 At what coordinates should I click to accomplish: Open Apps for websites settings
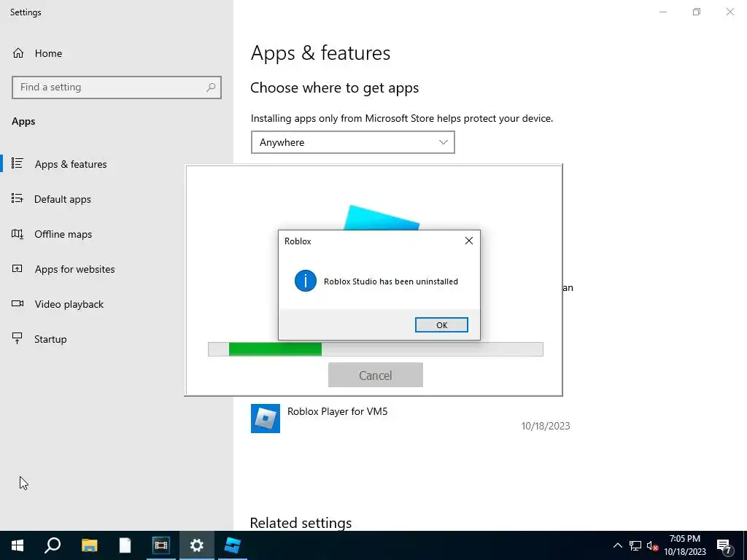75,269
